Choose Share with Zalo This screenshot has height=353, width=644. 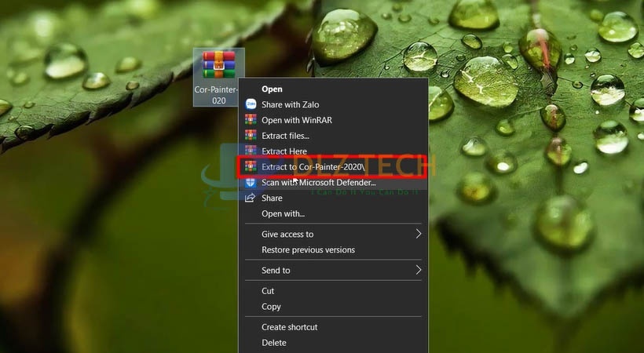click(333, 104)
